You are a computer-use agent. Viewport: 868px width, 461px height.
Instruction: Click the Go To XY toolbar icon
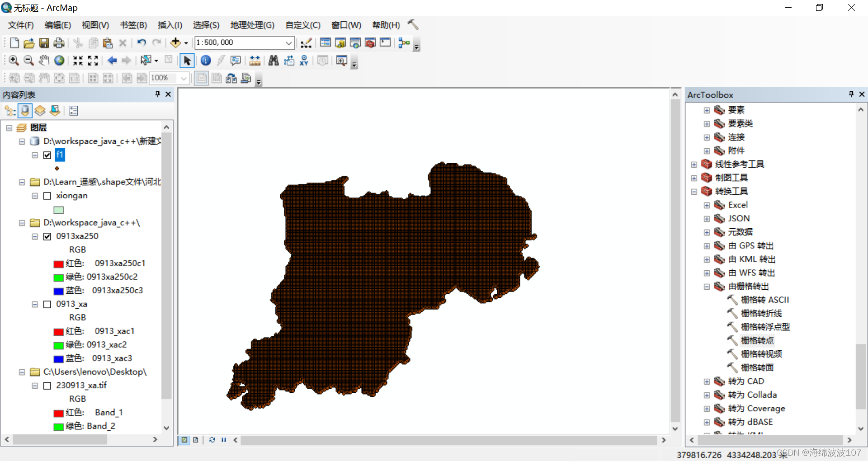coord(304,60)
